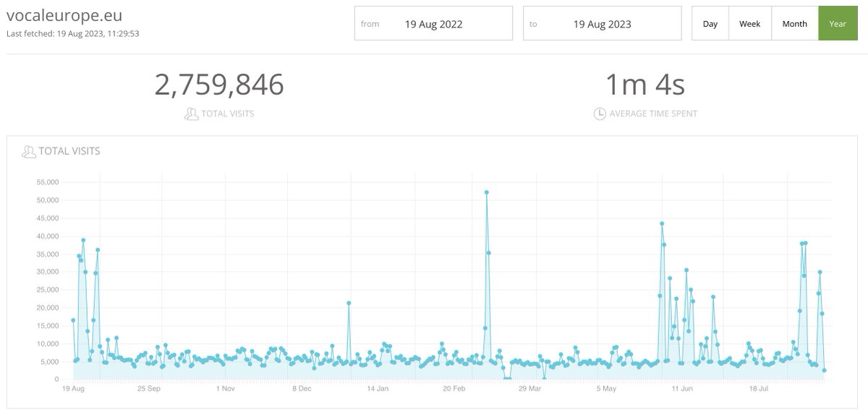
Task: Click the '29 Mar' x-axis label
Action: [530, 388]
